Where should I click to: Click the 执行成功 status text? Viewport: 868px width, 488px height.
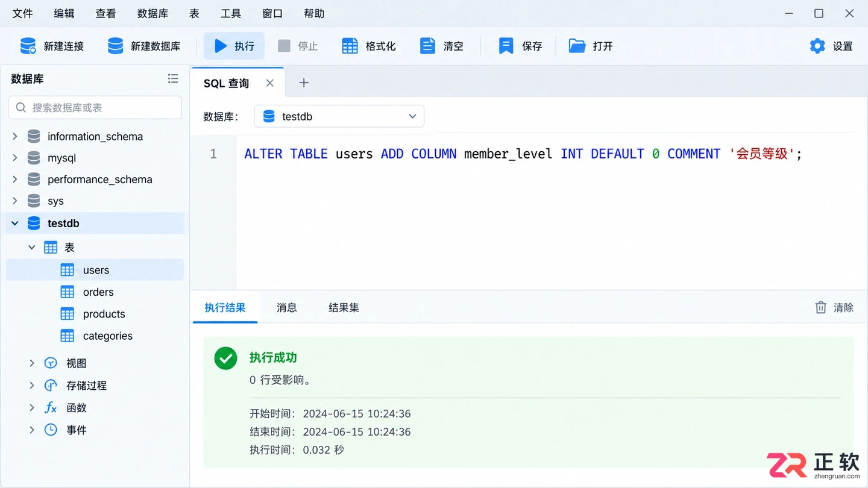click(273, 357)
